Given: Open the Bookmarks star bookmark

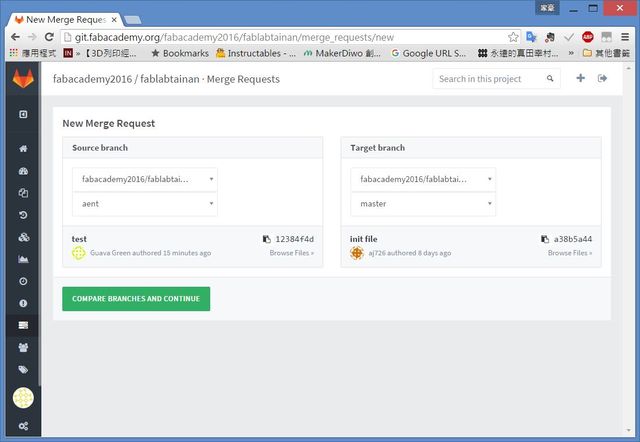Looking at the screenshot, I should (180, 53).
